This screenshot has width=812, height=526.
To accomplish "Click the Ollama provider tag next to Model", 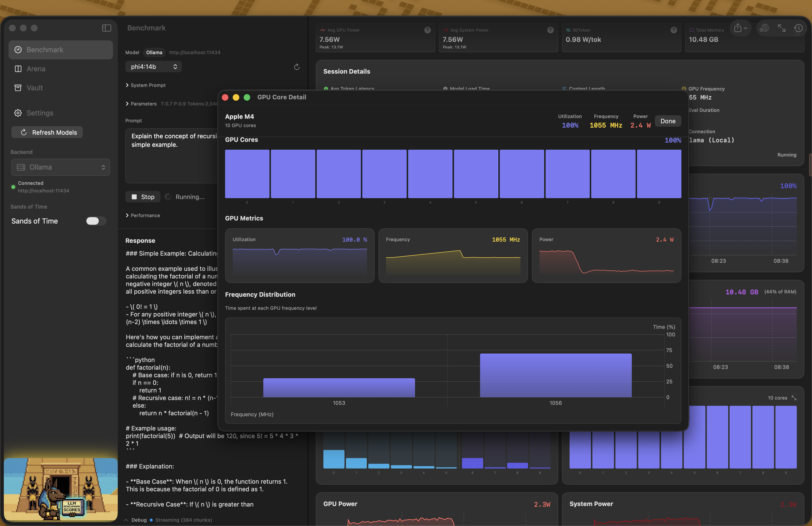I will click(x=154, y=53).
